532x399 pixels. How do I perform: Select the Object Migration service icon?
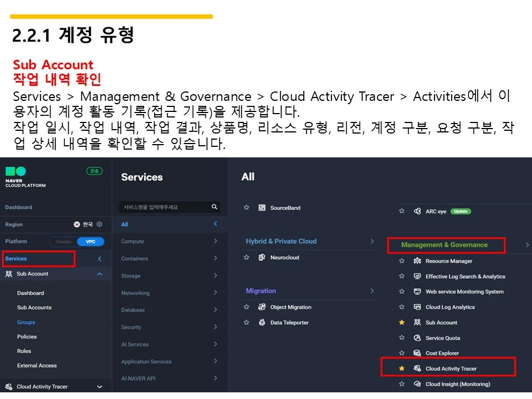point(262,307)
